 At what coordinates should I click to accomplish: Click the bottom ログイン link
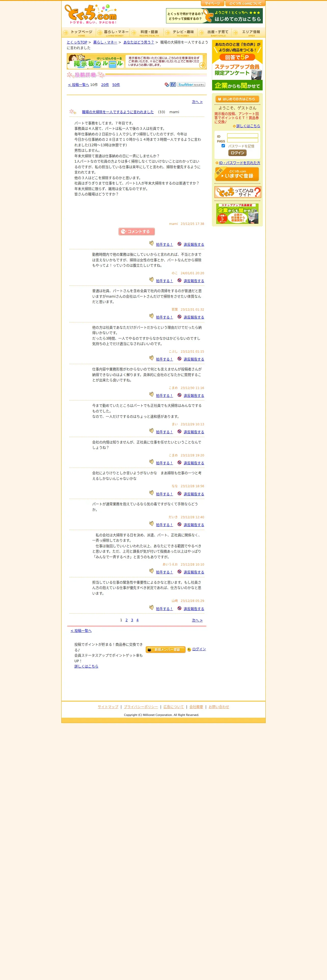(x=199, y=649)
